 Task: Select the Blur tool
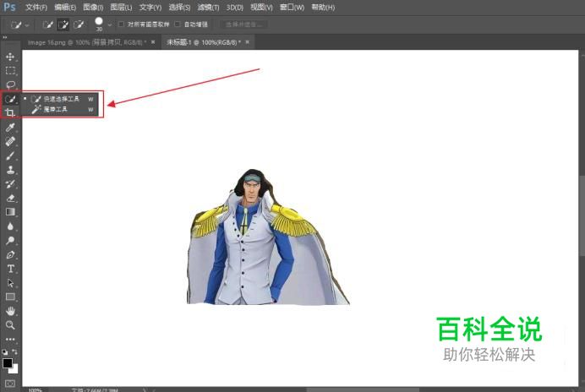coord(10,226)
